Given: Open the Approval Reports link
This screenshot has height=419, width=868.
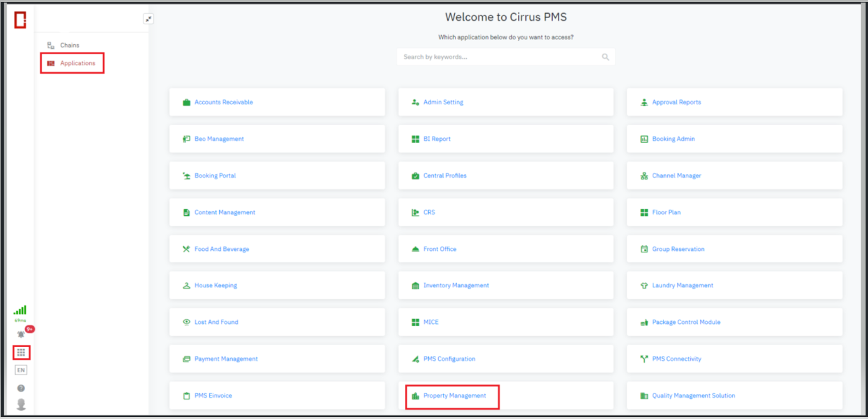Looking at the screenshot, I should 676,102.
